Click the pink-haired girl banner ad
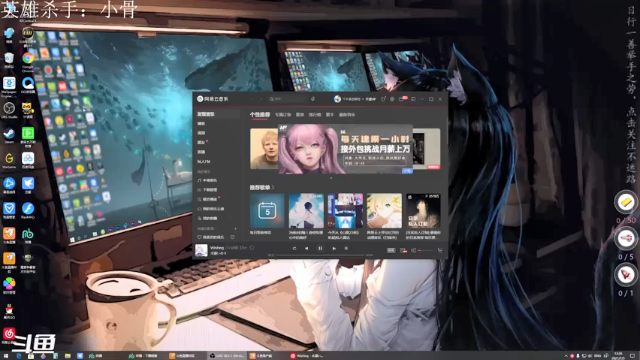The width and height of the screenshot is (640, 360). tap(345, 149)
